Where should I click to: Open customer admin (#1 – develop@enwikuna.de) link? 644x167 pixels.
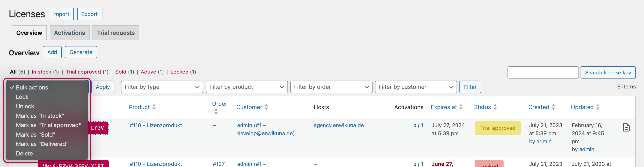pyautogui.click(x=266, y=130)
